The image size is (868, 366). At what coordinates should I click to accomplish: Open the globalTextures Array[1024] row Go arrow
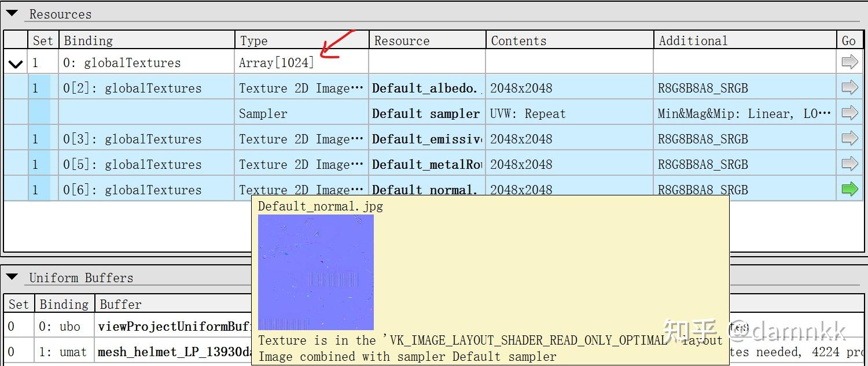pyautogui.click(x=849, y=62)
